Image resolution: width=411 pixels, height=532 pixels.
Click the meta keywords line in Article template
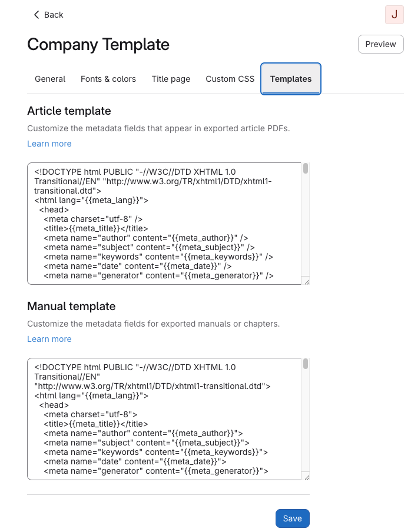pos(158,257)
